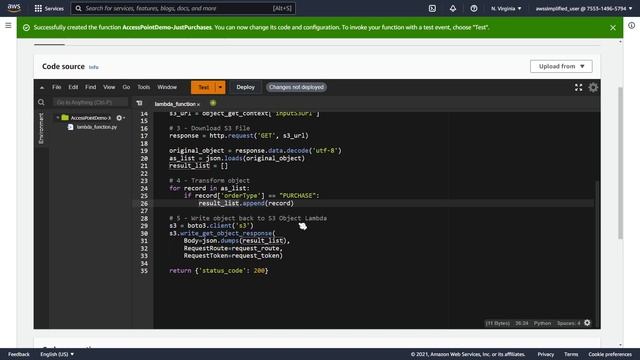Open the Upload from dropdown
The height and width of the screenshot is (360, 640).
coord(561,66)
